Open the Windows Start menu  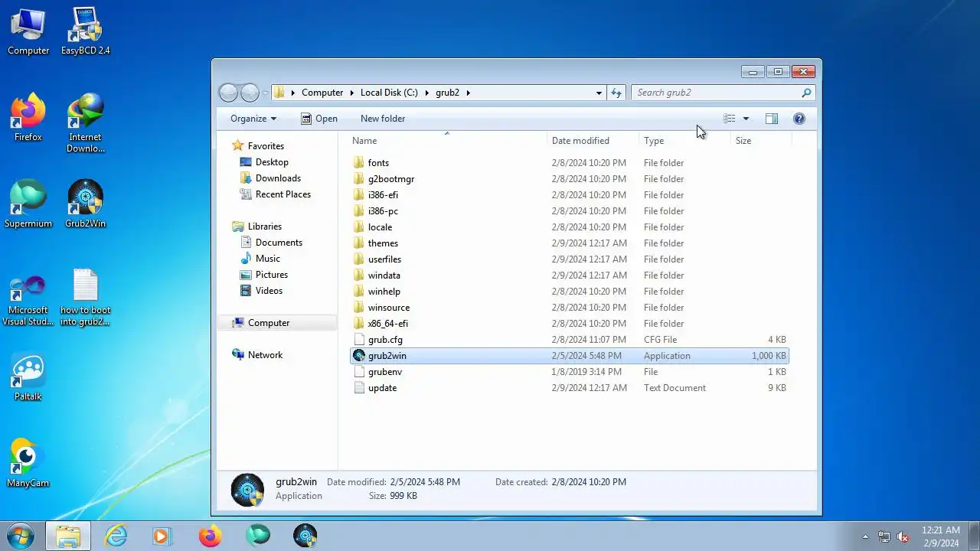click(21, 536)
